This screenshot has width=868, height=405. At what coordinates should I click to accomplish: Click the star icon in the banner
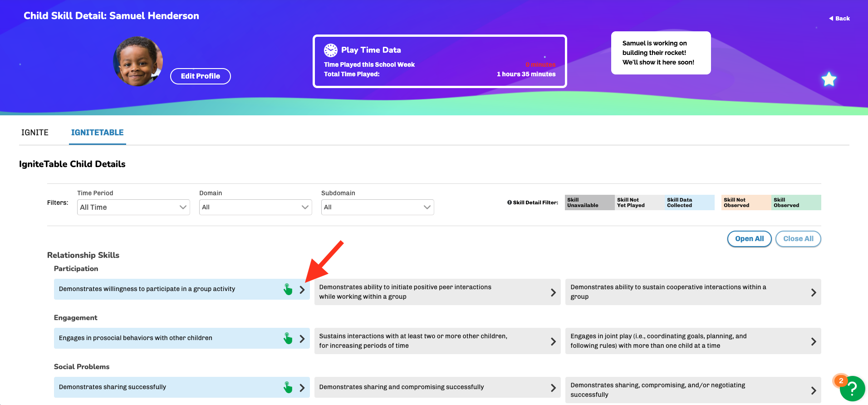tap(829, 79)
